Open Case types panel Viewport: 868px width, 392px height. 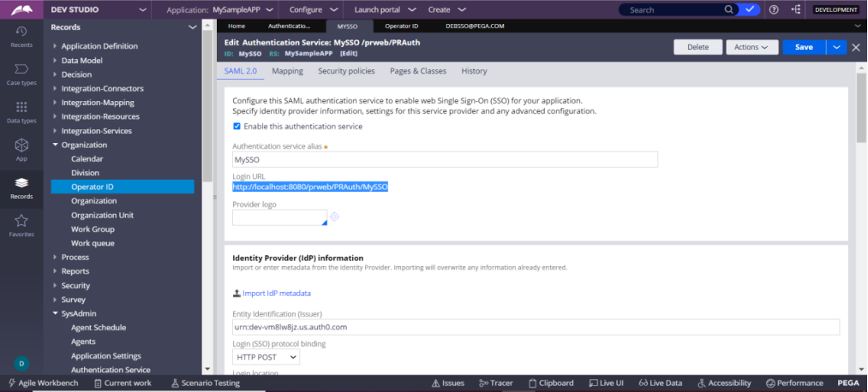pos(21,74)
